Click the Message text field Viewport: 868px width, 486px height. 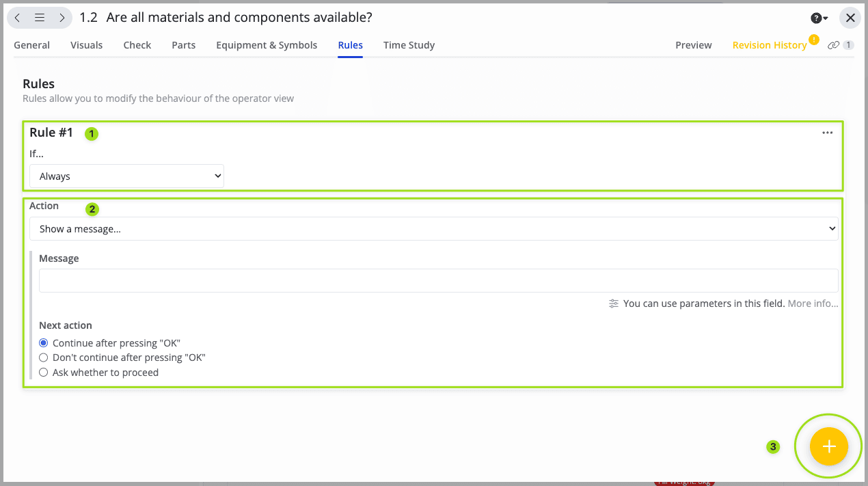[438, 281]
